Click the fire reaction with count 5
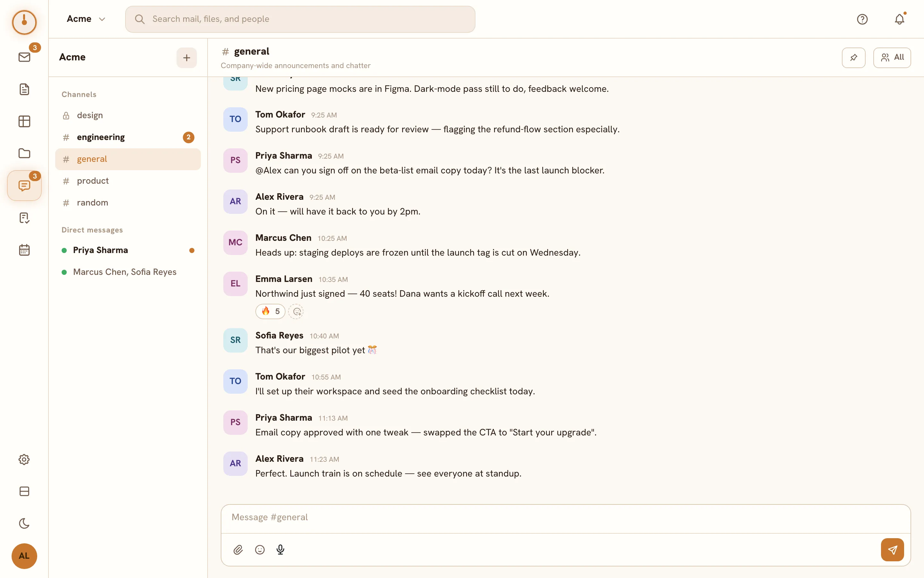 coord(270,311)
